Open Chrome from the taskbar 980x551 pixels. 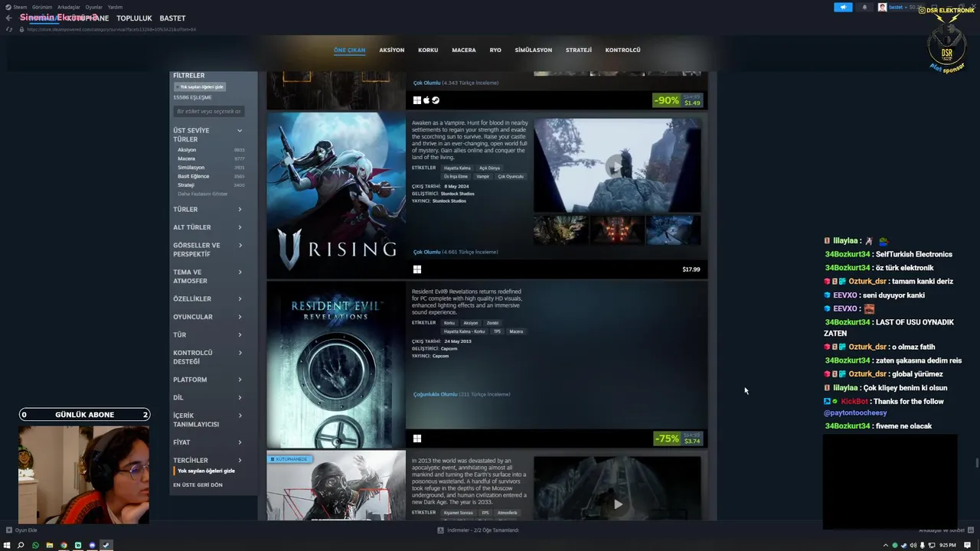pyautogui.click(x=64, y=545)
